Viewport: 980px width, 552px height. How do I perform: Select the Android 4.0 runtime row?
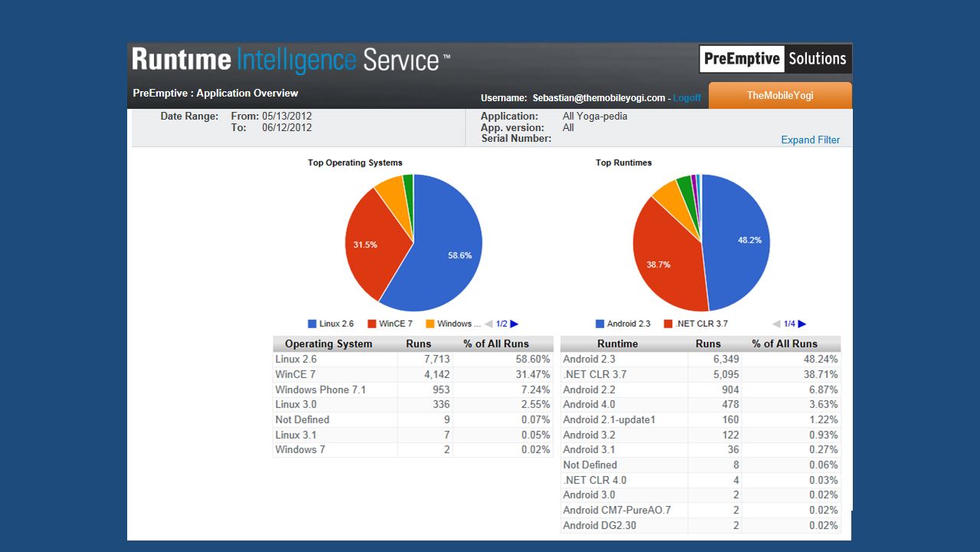point(700,404)
